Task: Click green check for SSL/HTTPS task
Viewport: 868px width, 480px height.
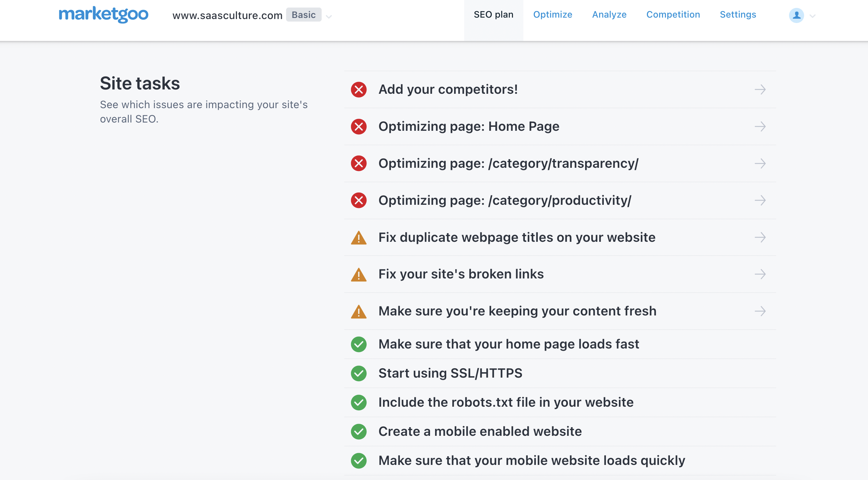Action: pyautogui.click(x=359, y=374)
